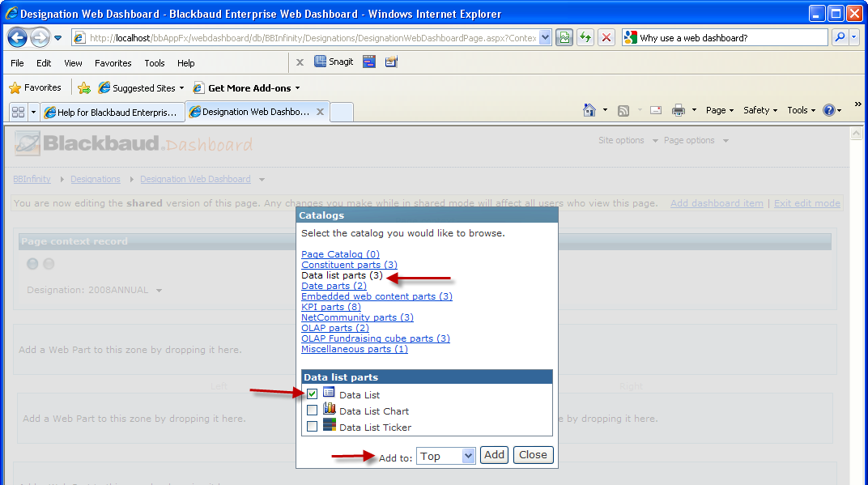Close the Designation Web Dashboard tab

point(320,112)
